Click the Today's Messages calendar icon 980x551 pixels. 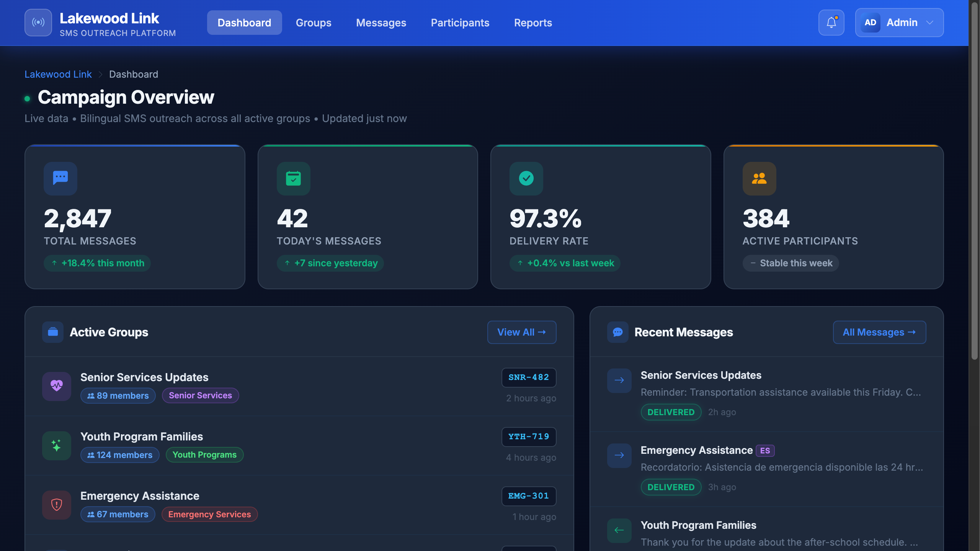pyautogui.click(x=293, y=178)
